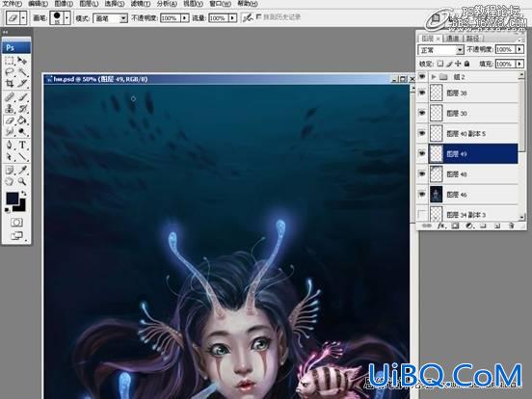Select the Notes tool
This screenshot has height=399, width=532.
(10, 171)
